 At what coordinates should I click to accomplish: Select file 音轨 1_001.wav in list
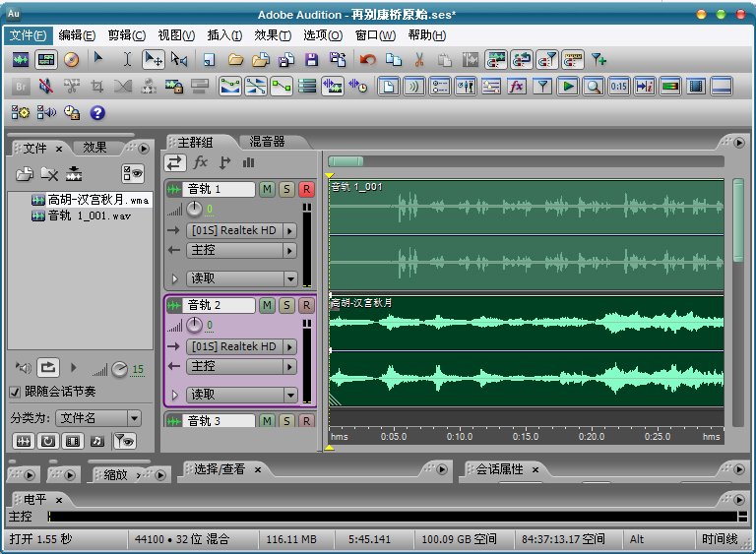(x=82, y=215)
